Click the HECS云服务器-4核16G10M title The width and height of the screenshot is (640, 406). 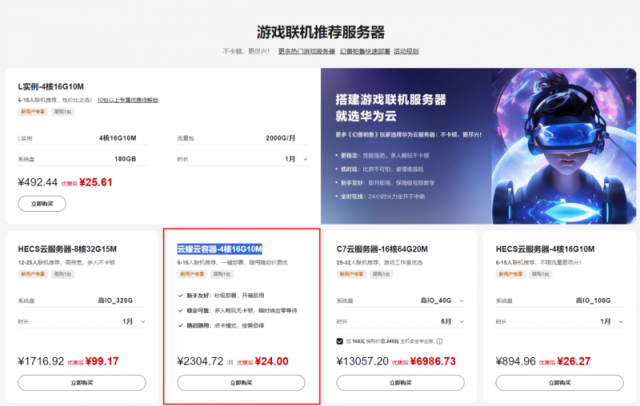(545, 249)
